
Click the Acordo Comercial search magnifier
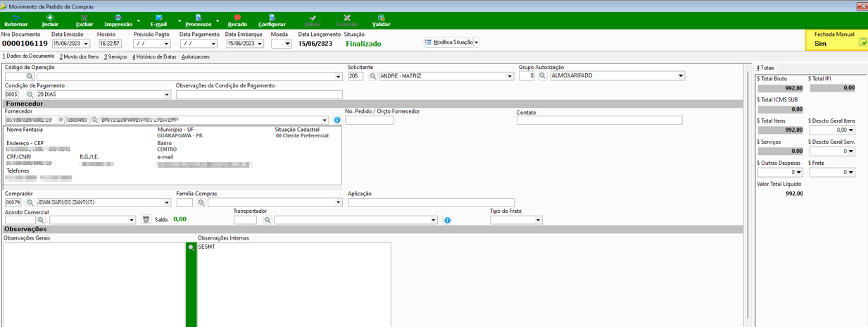[42, 221]
